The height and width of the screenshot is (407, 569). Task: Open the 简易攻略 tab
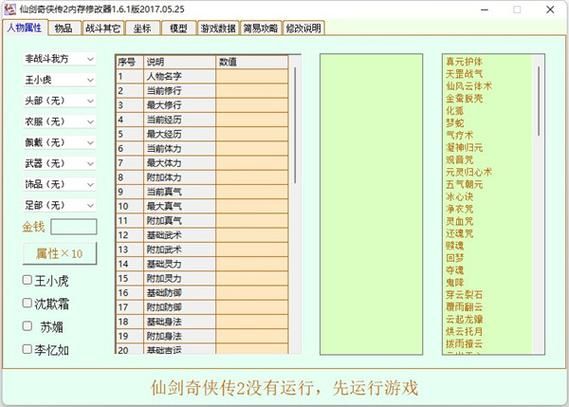coord(261,28)
